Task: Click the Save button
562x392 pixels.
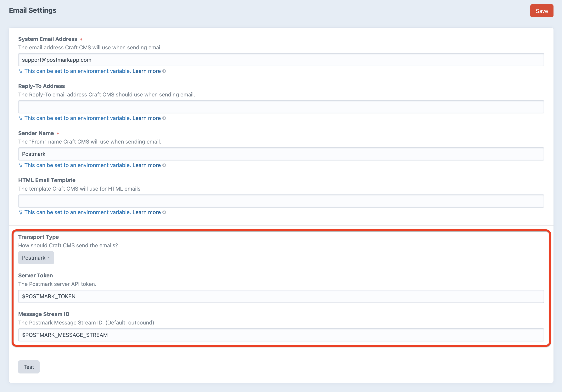Action: point(542,11)
